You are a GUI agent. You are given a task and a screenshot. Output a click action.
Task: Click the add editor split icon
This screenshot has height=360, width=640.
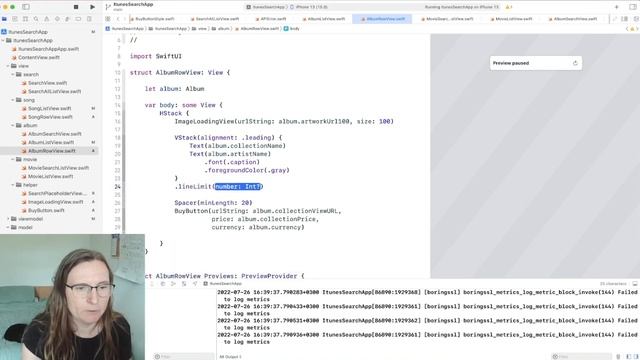point(636,19)
